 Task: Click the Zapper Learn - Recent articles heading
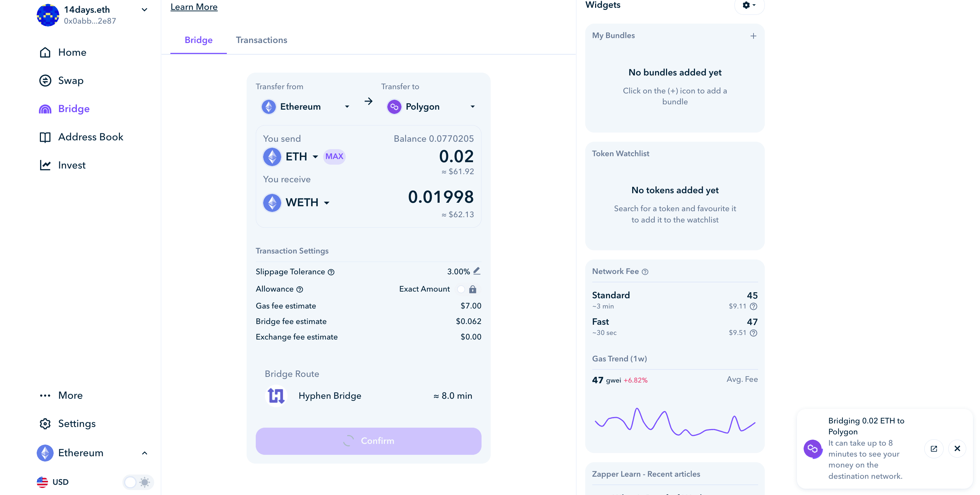point(646,474)
